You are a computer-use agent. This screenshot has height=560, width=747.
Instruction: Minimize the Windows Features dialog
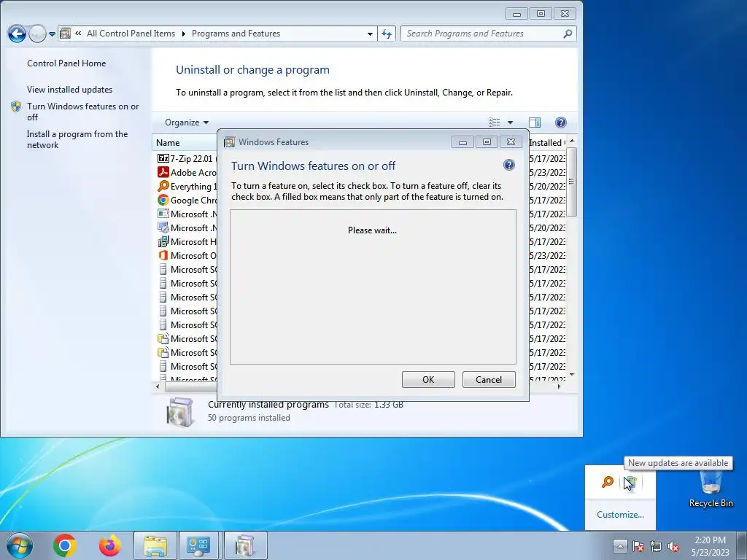point(462,142)
